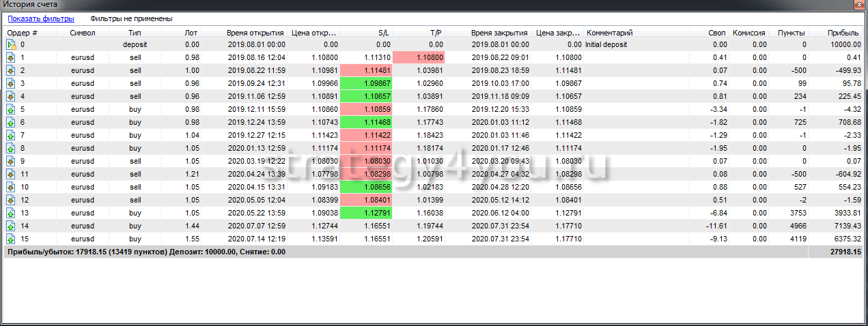
Task: Click the Комментарий column header
Action: 610,32
